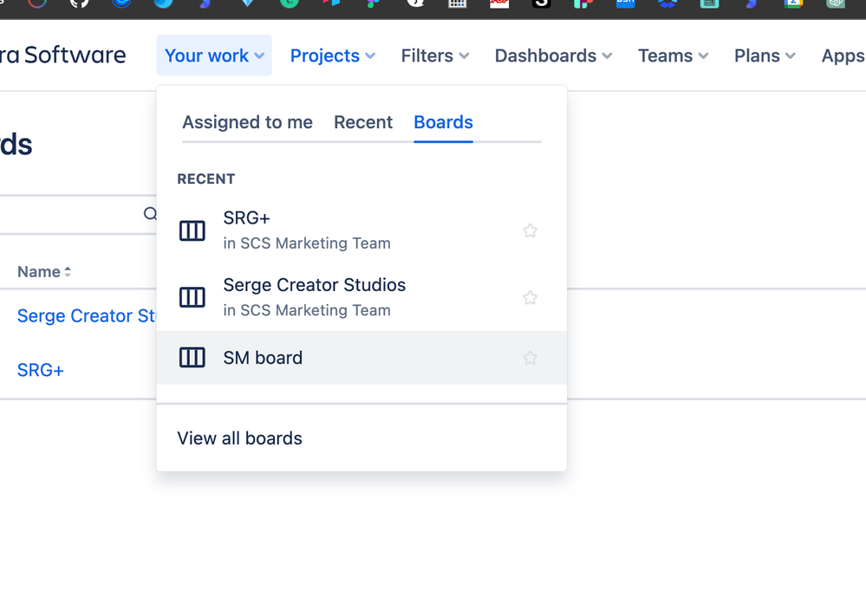The image size is (866, 616).
Task: Click the search magnifier icon on the boards page
Action: pyautogui.click(x=150, y=213)
